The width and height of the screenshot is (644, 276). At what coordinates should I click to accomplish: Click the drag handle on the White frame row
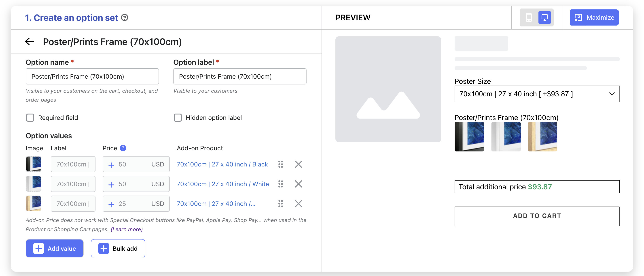coord(280,184)
